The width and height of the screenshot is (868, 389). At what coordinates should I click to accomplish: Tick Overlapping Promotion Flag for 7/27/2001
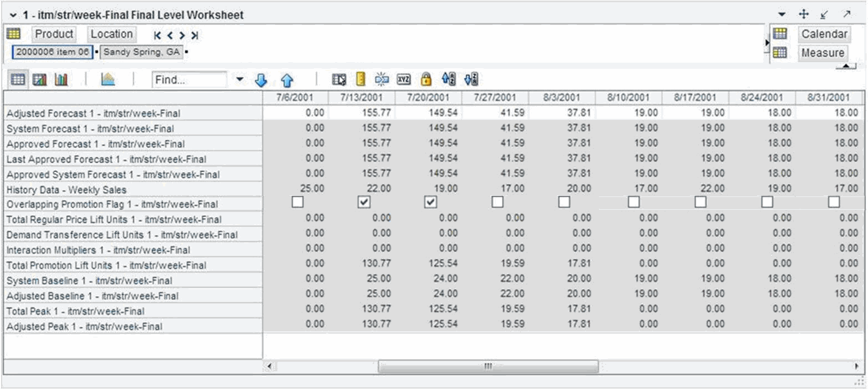point(497,203)
